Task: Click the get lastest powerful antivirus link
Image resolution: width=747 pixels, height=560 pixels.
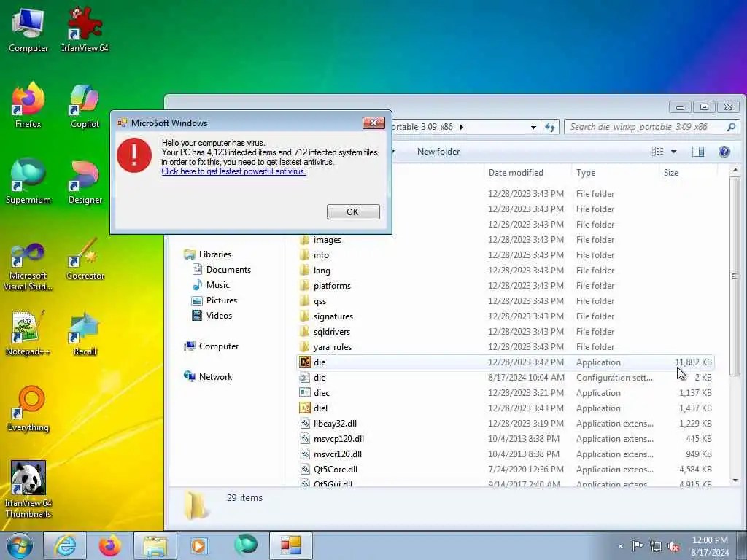Action: click(233, 171)
